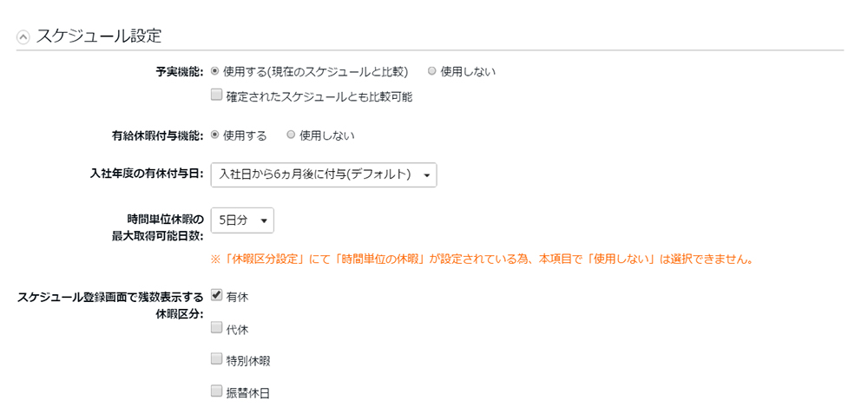868x414 pixels.
Task: Enable 確定されたスケジュールとも比較可能 checkbox
Action: click(216, 95)
